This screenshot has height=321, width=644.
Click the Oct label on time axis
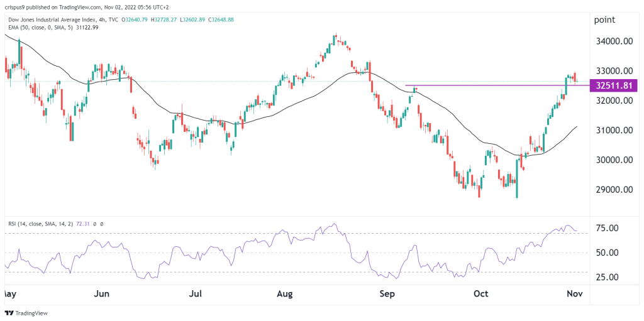click(480, 294)
